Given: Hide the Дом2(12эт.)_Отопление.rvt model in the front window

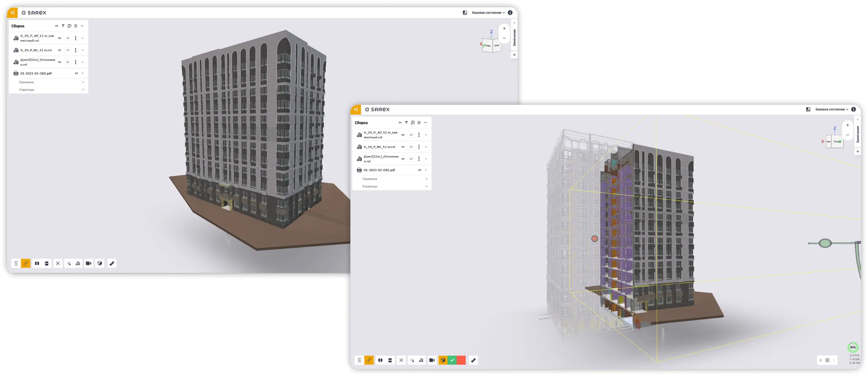Looking at the screenshot, I should pos(403,159).
